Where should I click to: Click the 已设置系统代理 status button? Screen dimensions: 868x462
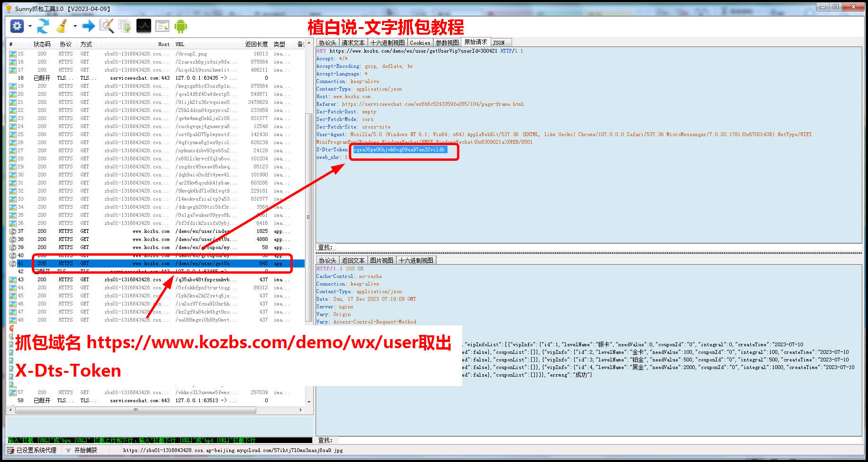click(32, 450)
